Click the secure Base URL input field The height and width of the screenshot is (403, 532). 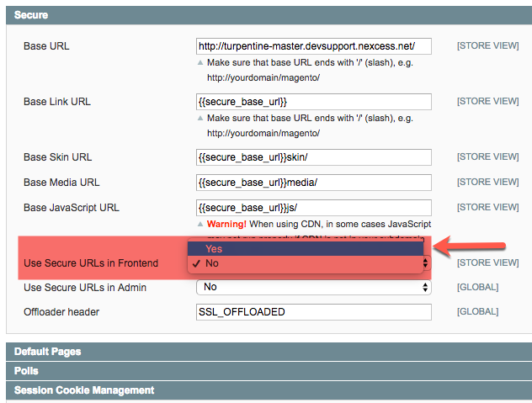point(312,46)
